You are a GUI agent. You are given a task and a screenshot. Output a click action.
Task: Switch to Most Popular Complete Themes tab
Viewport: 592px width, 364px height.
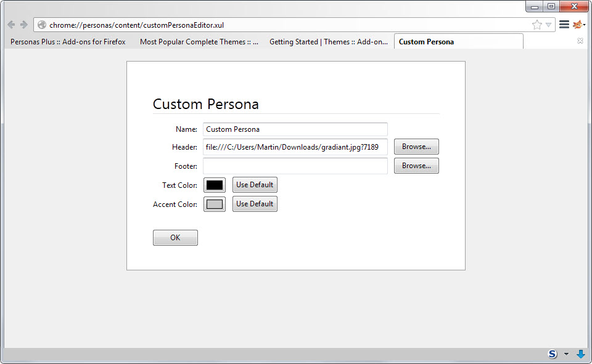click(x=199, y=42)
